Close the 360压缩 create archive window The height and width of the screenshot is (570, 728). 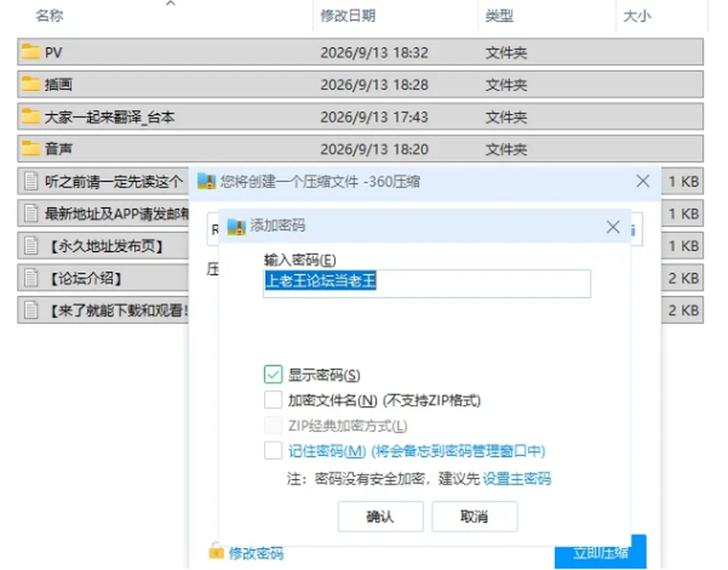click(643, 181)
